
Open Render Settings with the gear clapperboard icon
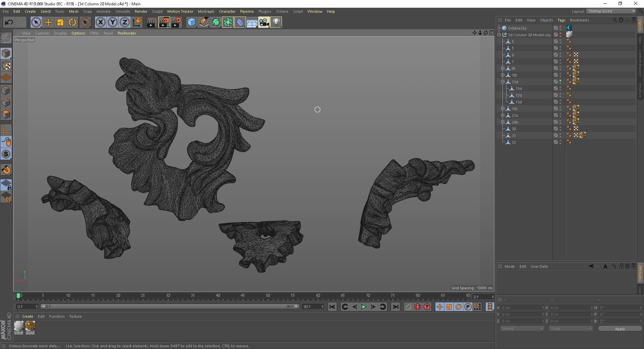click(x=176, y=22)
